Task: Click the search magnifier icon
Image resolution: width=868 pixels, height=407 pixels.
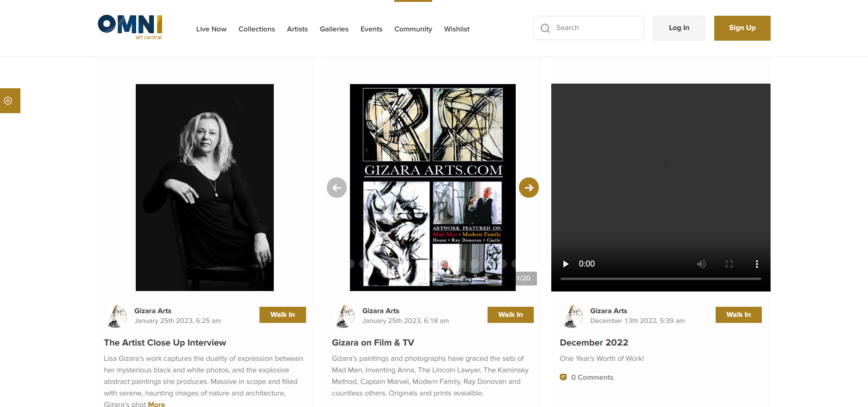Action: tap(545, 28)
